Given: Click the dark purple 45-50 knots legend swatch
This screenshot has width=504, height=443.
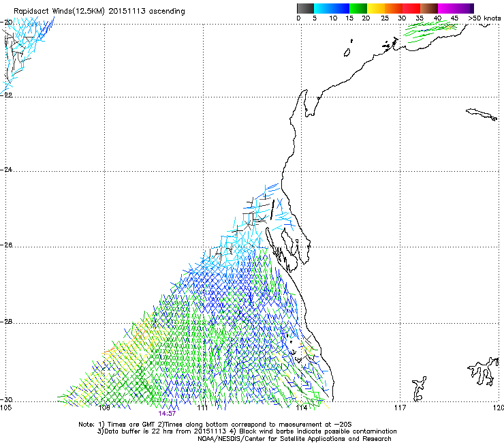Looking at the screenshot, I should (464, 8).
